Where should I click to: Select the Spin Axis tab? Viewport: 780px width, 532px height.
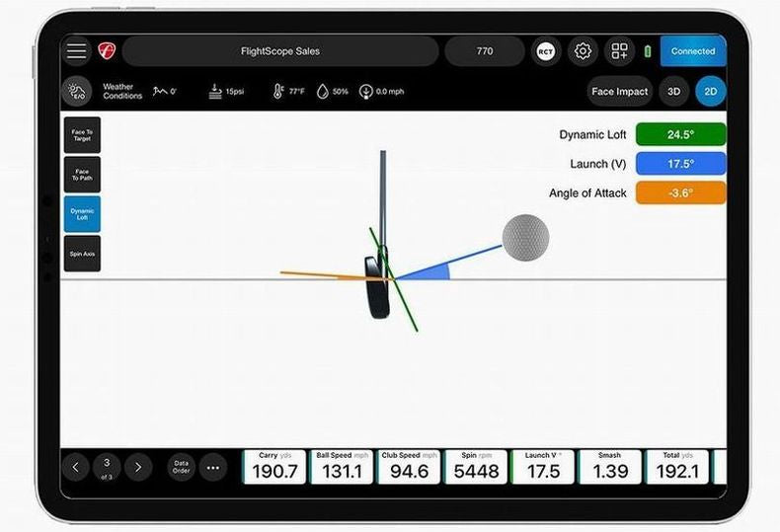click(82, 254)
